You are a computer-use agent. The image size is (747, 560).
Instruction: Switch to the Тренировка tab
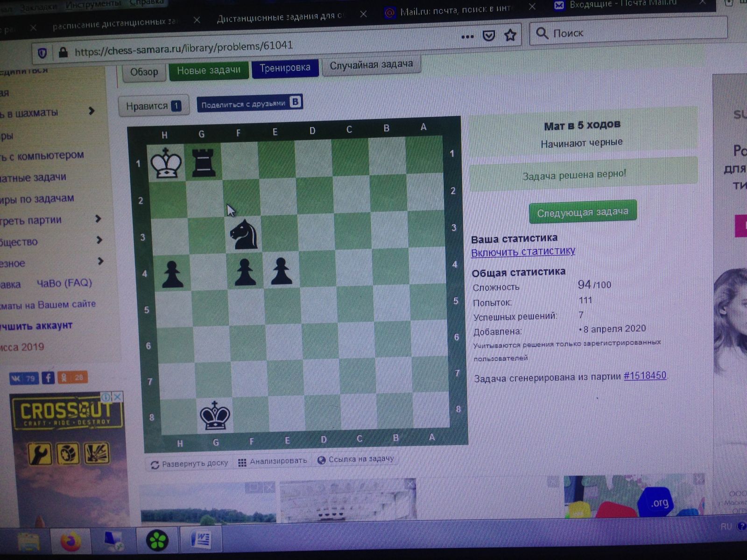[x=285, y=68]
